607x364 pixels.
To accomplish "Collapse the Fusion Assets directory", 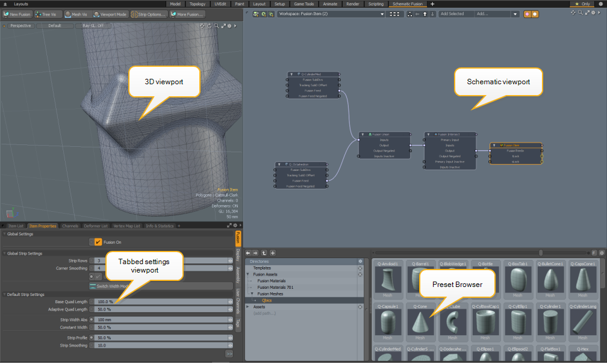I will coord(247,274).
